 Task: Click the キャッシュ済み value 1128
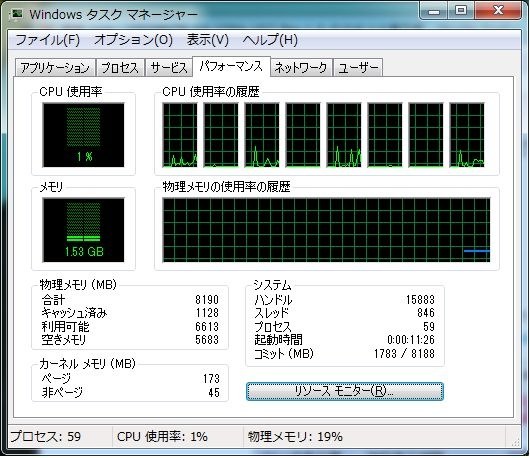tap(207, 313)
